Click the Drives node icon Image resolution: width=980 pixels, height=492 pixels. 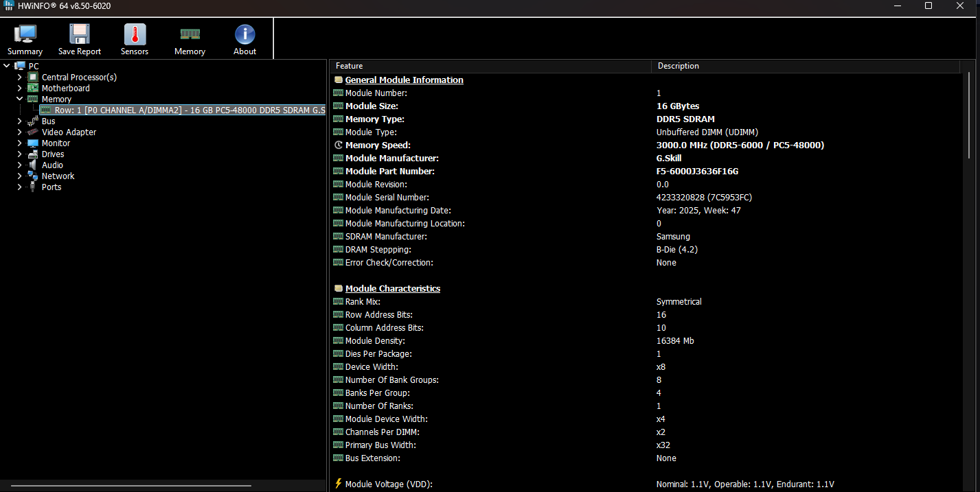click(x=32, y=154)
